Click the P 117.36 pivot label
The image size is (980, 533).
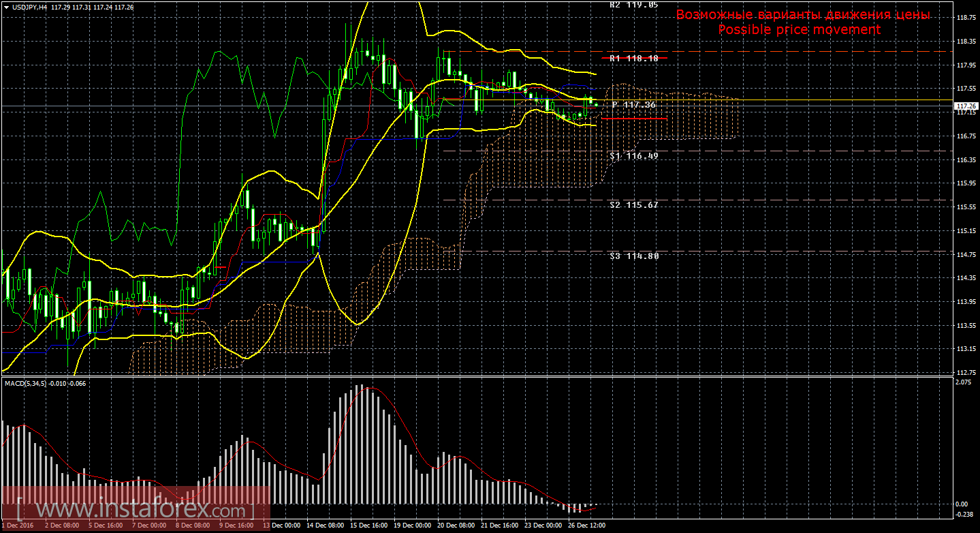(633, 105)
